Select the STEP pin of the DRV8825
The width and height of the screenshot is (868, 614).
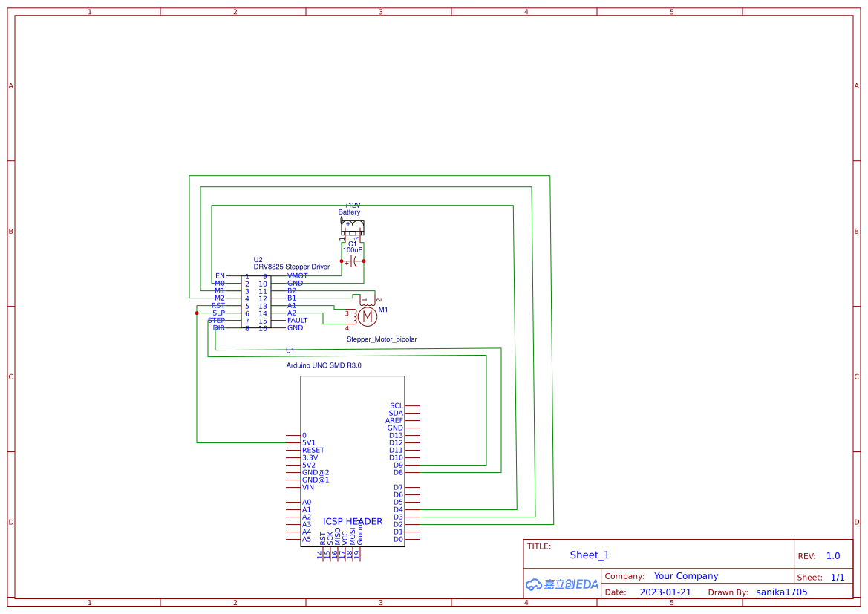click(x=216, y=320)
